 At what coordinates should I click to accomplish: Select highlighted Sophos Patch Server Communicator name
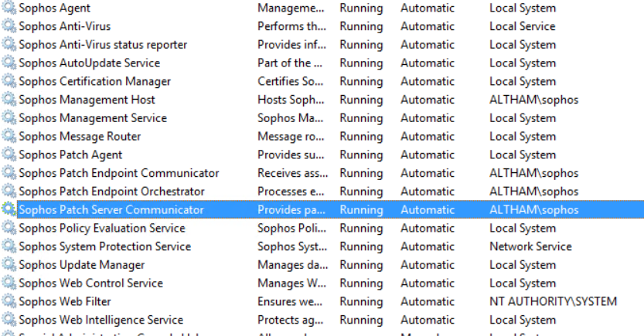click(111, 209)
